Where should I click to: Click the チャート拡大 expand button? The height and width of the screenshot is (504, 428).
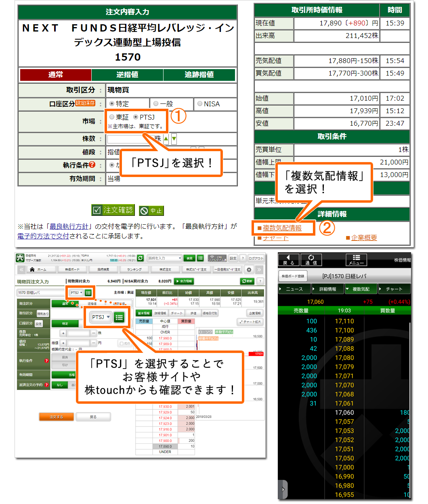pyautogui.click(x=250, y=322)
